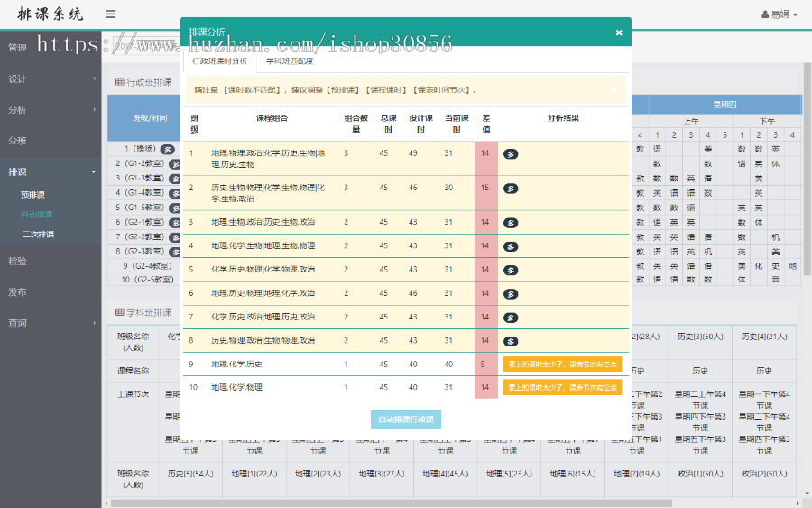Click the vertical scrollbar on the right edge
The height and width of the screenshot is (508, 812).
click(807, 171)
